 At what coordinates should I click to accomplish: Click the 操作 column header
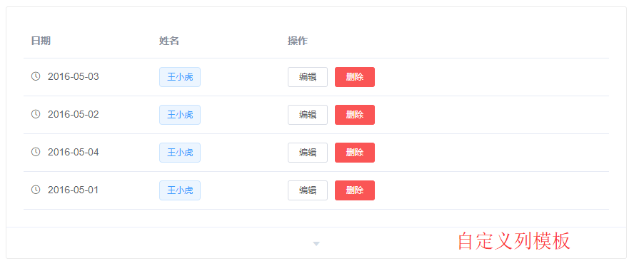coord(298,41)
